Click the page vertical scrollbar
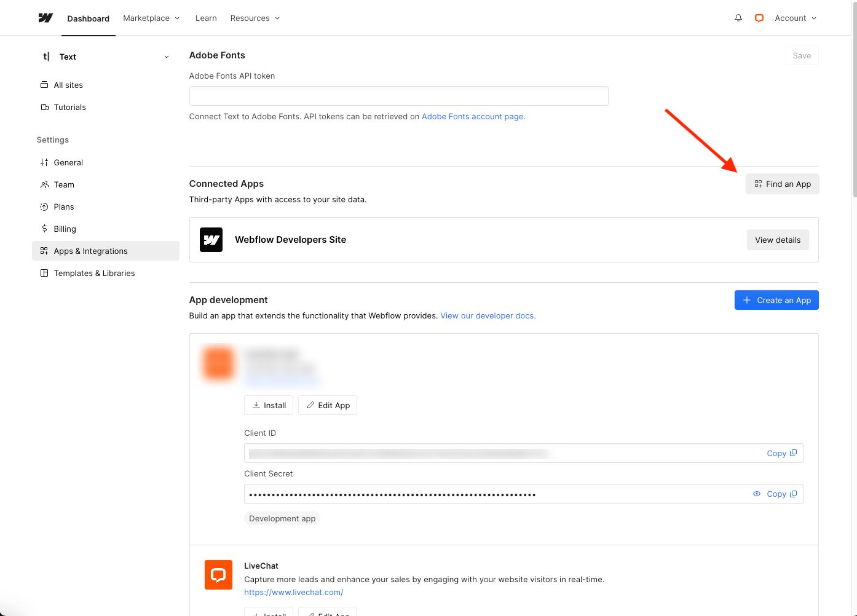Image resolution: width=857 pixels, height=616 pixels. tap(855, 98)
